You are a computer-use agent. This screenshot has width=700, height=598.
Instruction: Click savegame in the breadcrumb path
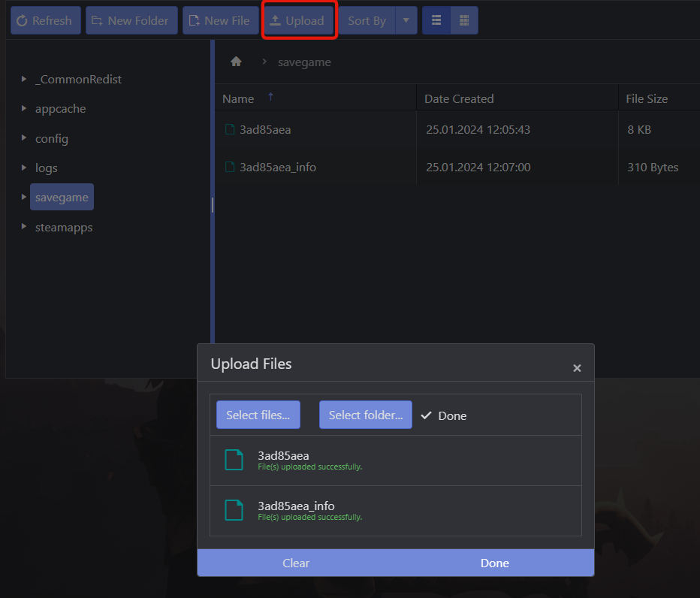pos(304,62)
